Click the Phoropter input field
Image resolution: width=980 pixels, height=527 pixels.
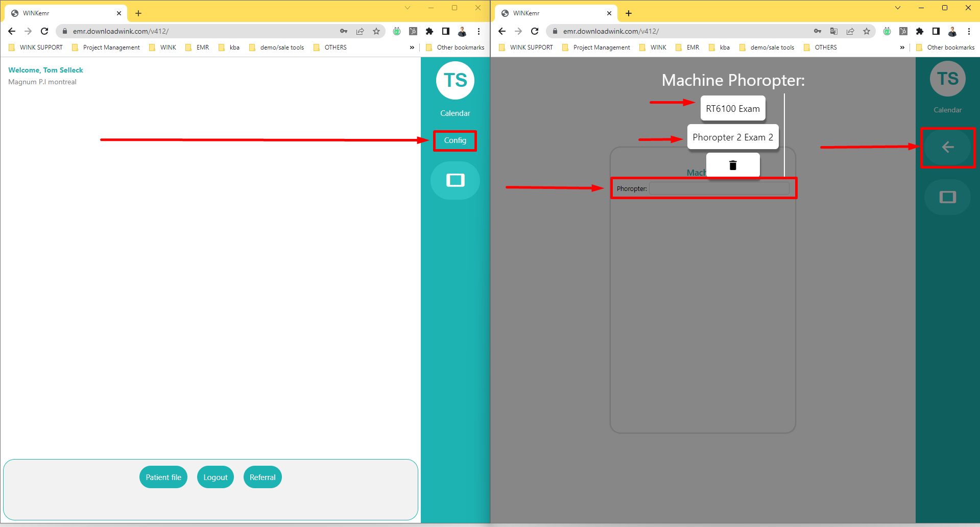point(719,188)
